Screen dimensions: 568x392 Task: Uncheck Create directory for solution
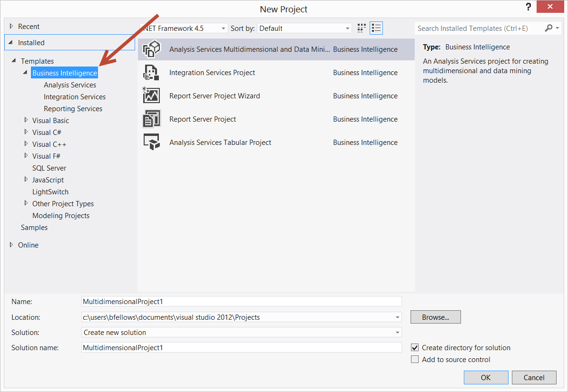pyautogui.click(x=415, y=347)
